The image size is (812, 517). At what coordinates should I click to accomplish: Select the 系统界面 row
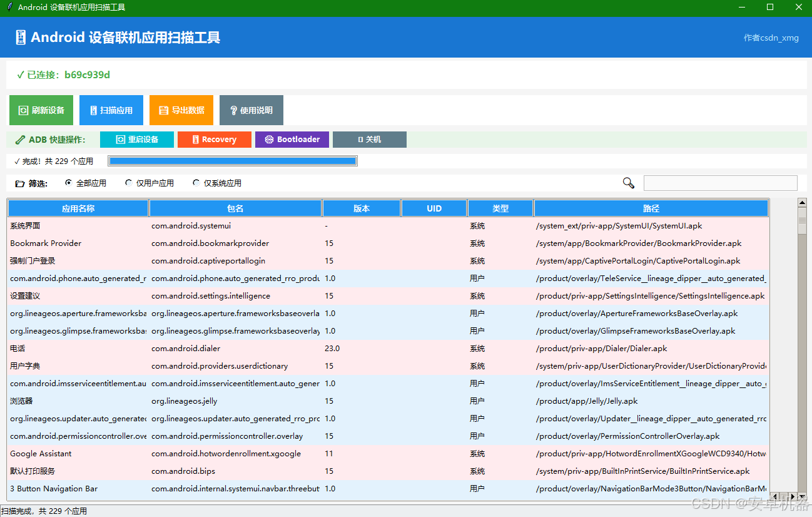click(388, 226)
